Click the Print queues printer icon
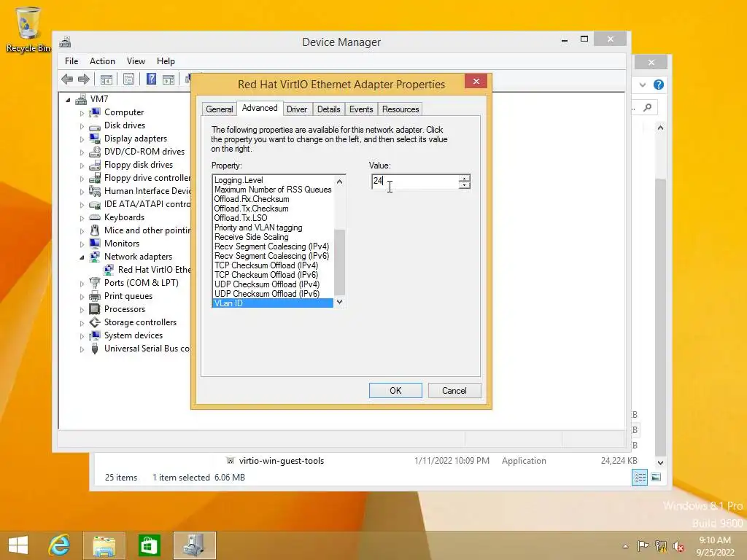The width and height of the screenshot is (747, 560). coord(95,296)
